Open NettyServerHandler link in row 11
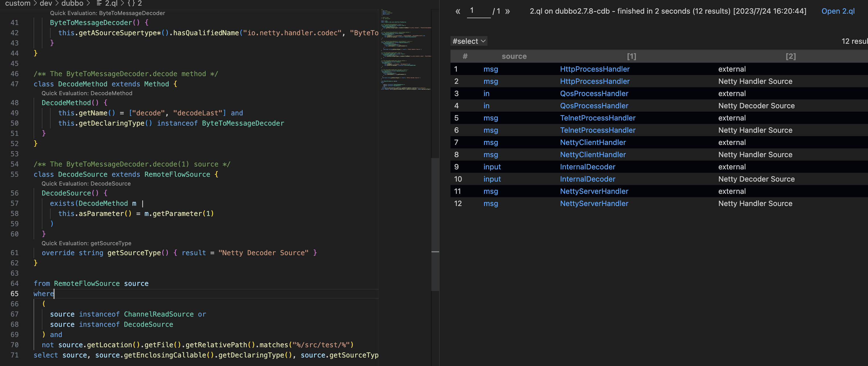Image resolution: width=868 pixels, height=366 pixels. pyautogui.click(x=594, y=191)
